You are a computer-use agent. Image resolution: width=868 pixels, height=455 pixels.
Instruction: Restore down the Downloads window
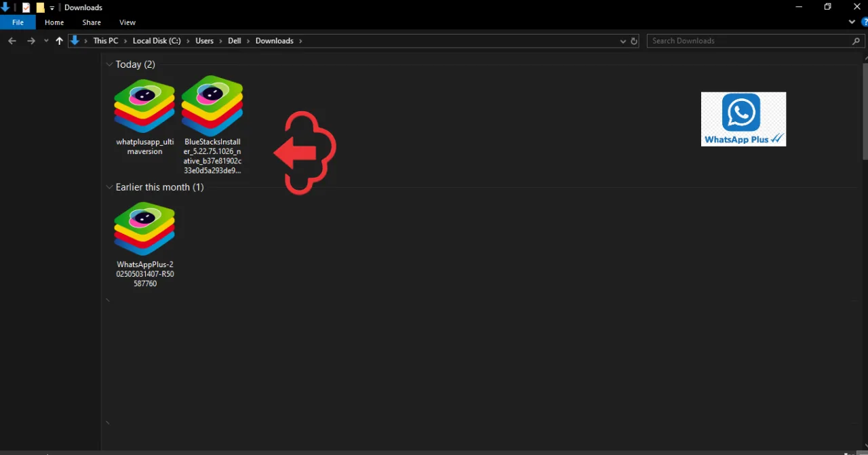827,7
